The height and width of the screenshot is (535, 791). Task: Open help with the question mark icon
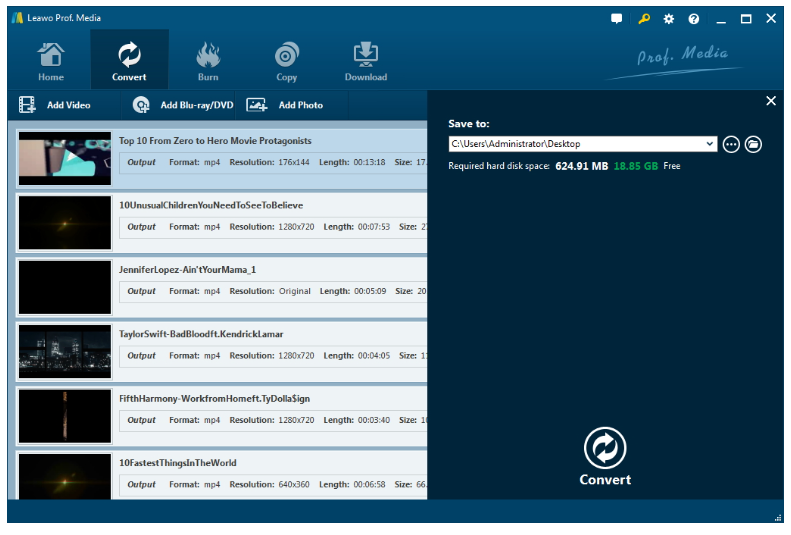[694, 19]
